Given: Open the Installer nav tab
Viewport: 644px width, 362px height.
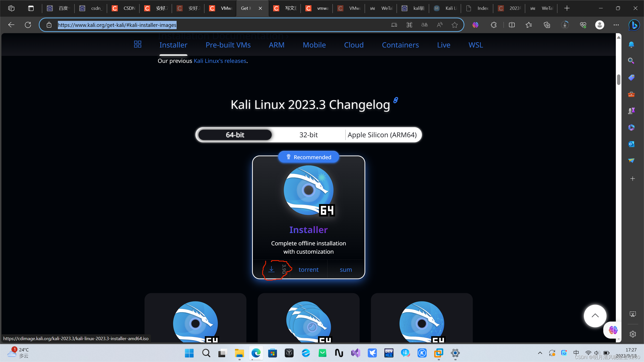Looking at the screenshot, I should [173, 45].
